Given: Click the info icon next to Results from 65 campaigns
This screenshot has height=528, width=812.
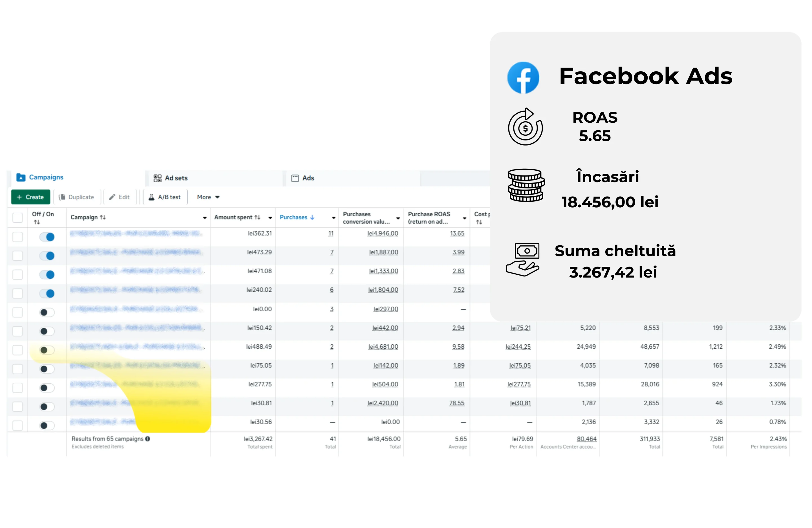Looking at the screenshot, I should [148, 439].
